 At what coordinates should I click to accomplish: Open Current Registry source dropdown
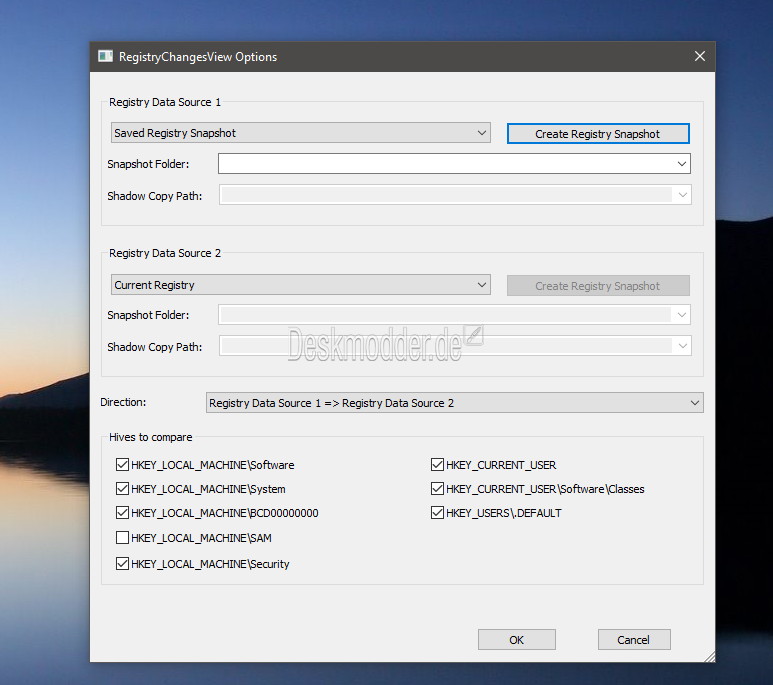point(301,285)
